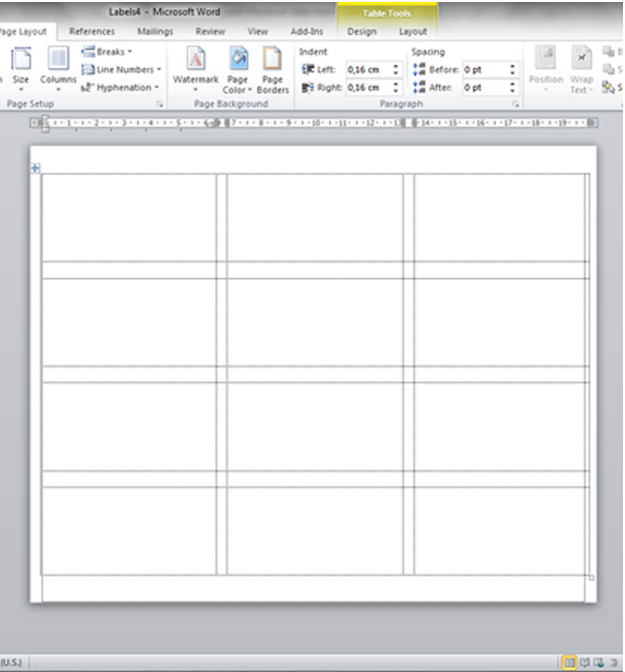Viewport: 625px width, 672px height.
Task: Switch to Web Layout view
Action: point(599,662)
